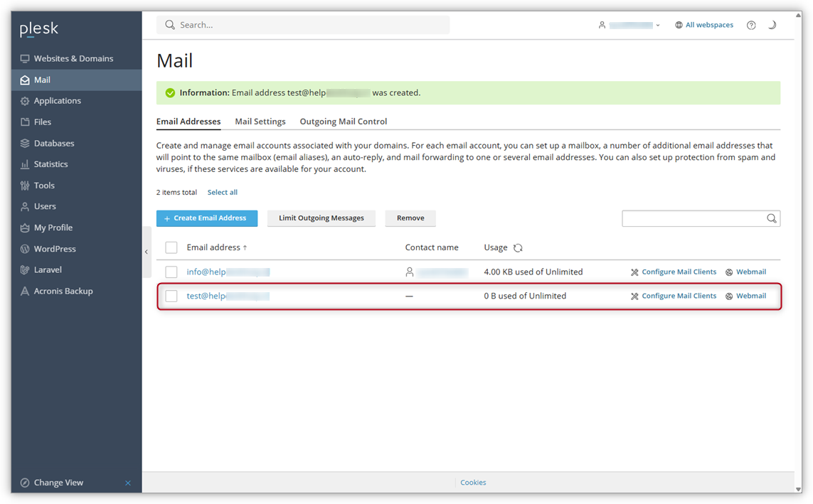The width and height of the screenshot is (813, 504).
Task: Check the checkbox next to the test@ address
Action: pyautogui.click(x=171, y=296)
